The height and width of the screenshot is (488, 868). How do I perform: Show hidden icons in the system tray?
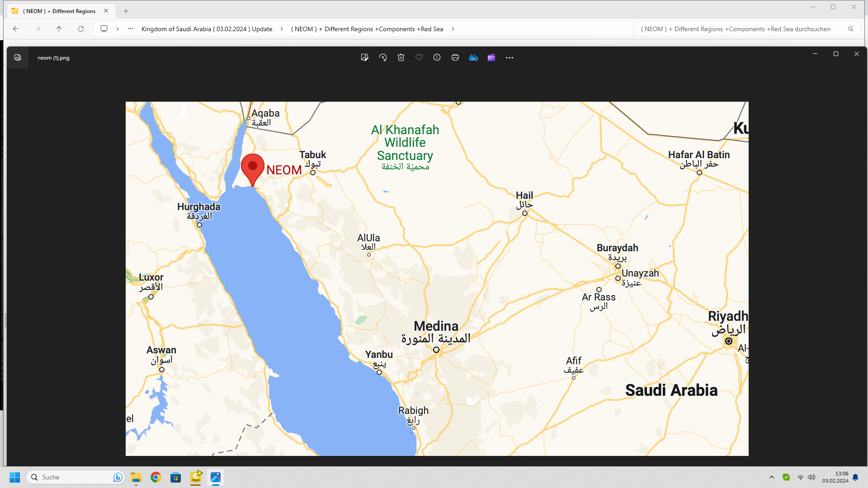pyautogui.click(x=772, y=477)
